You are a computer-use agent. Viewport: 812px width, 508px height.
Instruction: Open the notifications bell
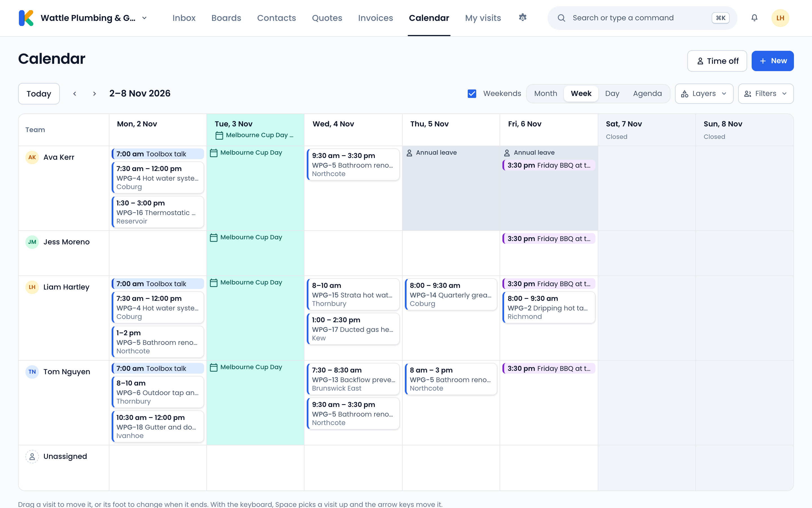(754, 18)
